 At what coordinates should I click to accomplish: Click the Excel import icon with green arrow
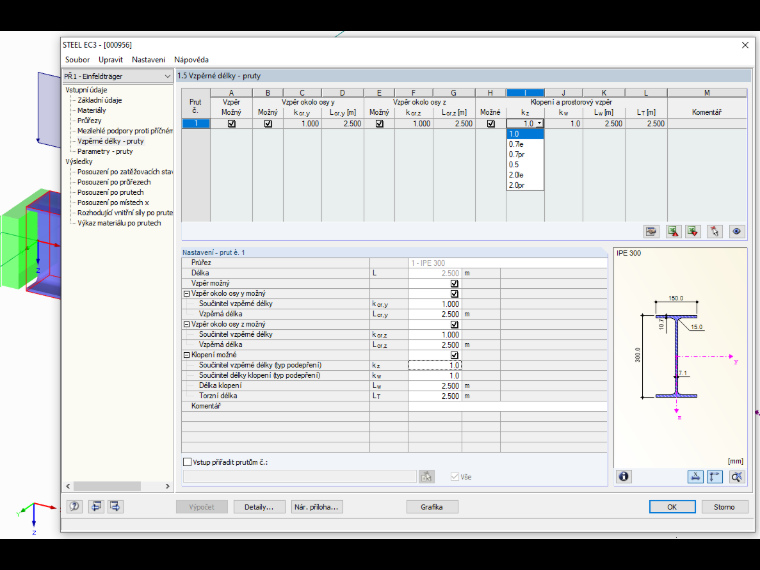pyautogui.click(x=693, y=232)
